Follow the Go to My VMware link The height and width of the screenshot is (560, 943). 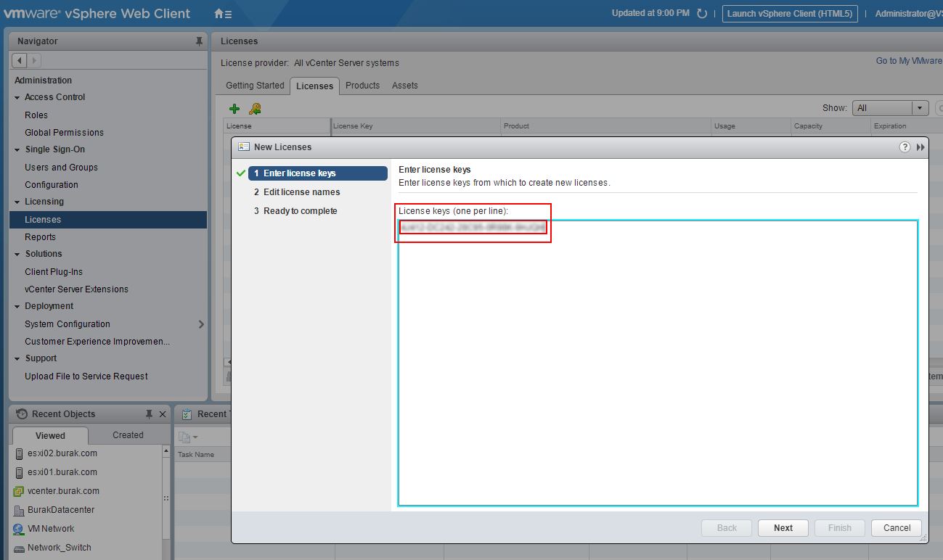click(x=909, y=61)
